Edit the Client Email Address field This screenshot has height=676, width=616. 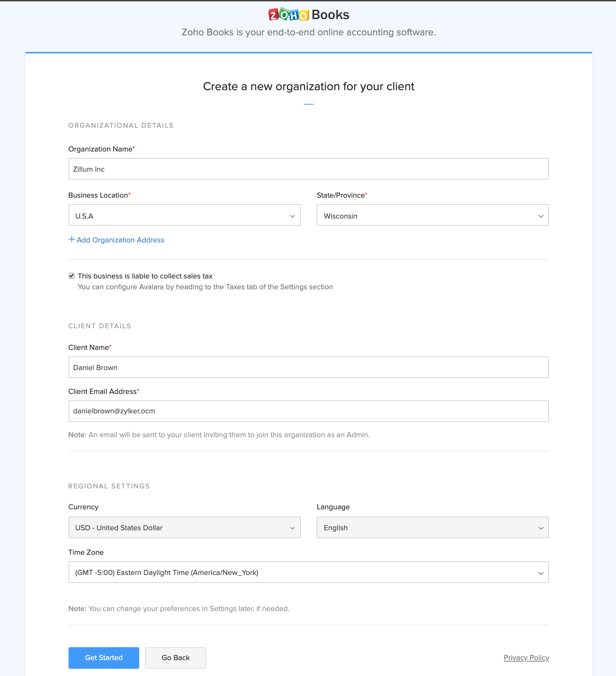click(x=308, y=411)
